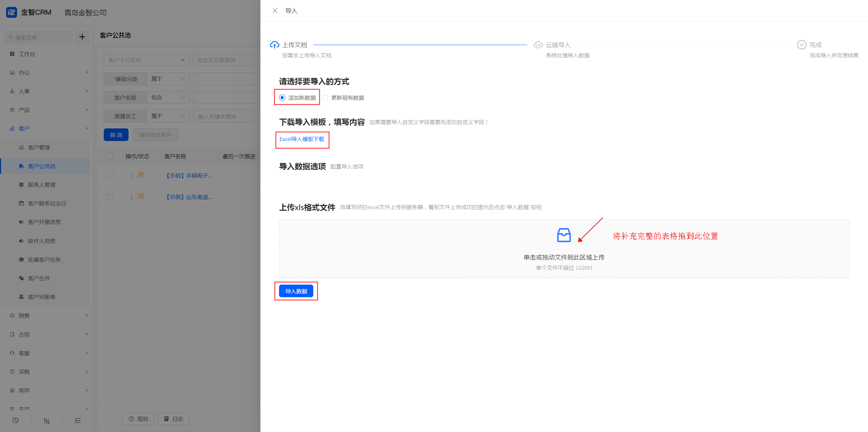Click the contact icon in 山东南迪 row
868x432 pixels.
[x=140, y=197]
